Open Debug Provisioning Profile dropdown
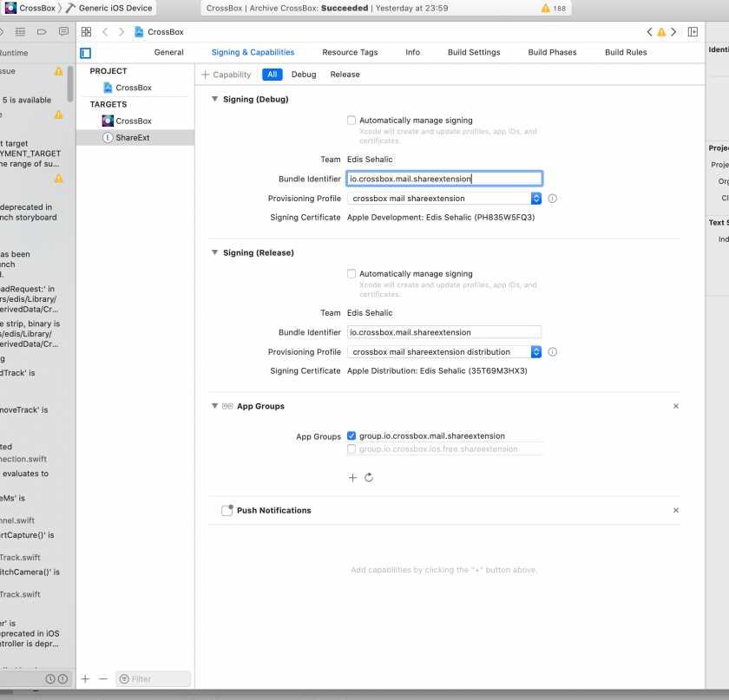The image size is (729, 700). click(444, 199)
